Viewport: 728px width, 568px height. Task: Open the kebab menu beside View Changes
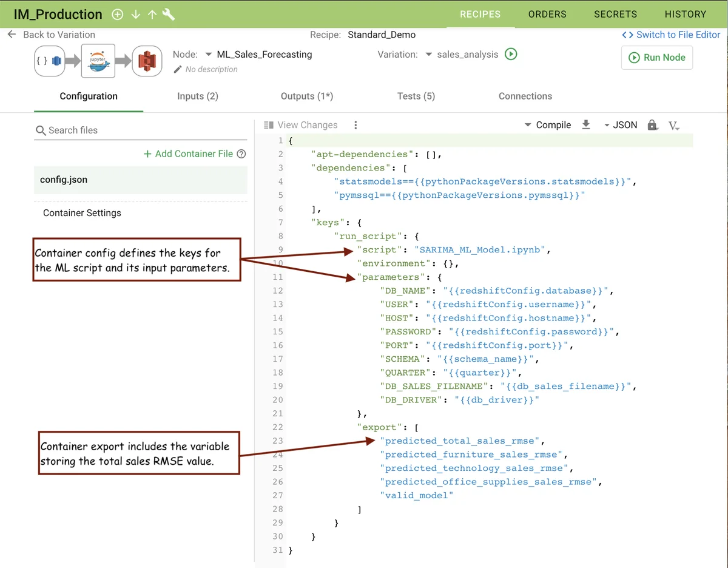tap(356, 125)
